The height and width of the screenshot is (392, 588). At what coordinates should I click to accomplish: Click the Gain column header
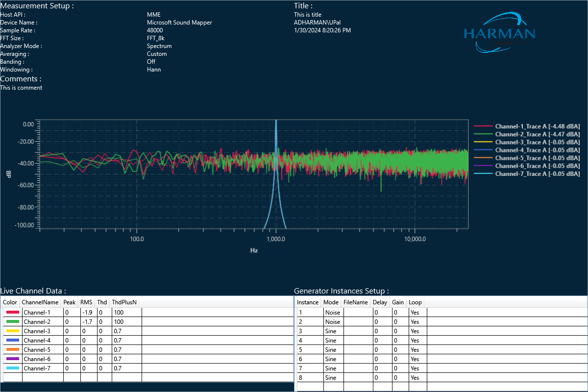coord(398,302)
